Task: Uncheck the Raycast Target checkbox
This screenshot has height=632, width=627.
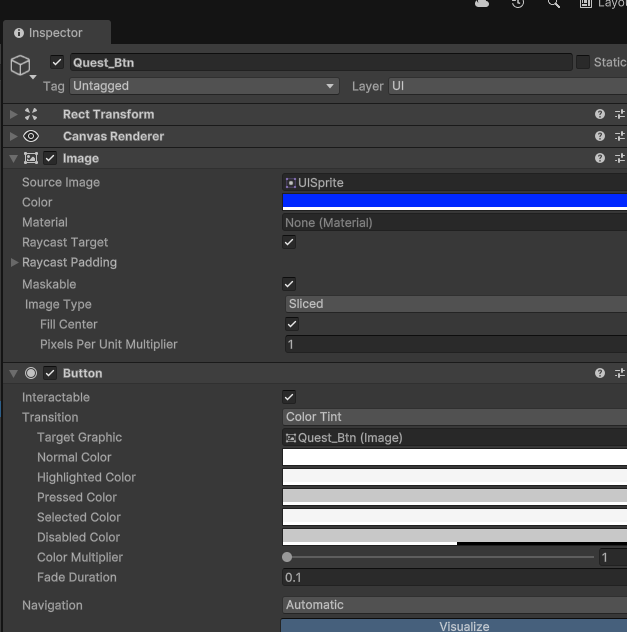Action: (x=290, y=243)
